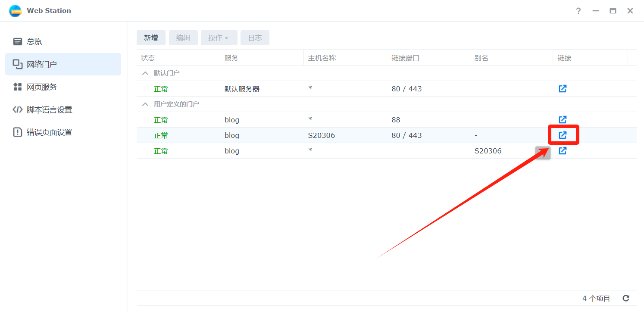Sort by 主机名称 column header

tap(322, 58)
